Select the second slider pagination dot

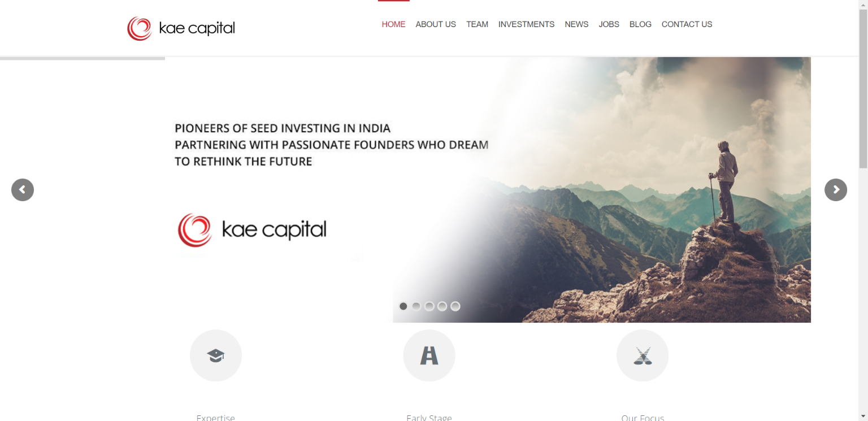416,306
